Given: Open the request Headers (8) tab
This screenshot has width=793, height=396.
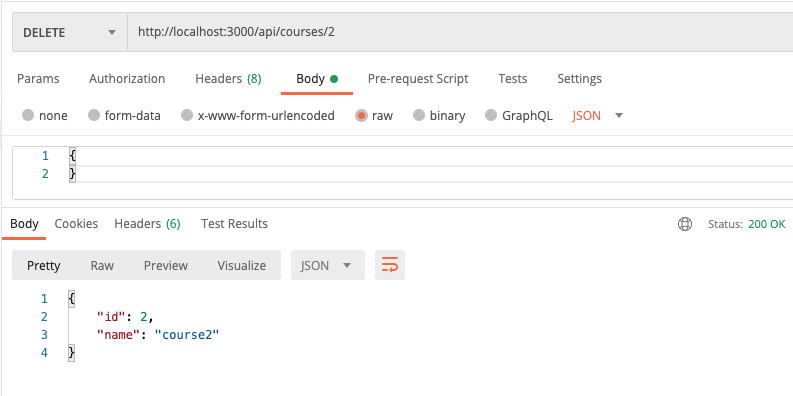Looking at the screenshot, I should pos(228,79).
